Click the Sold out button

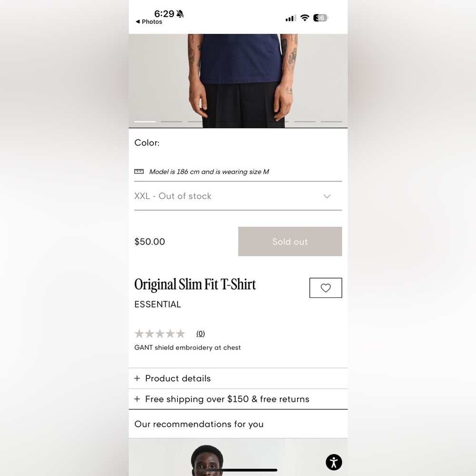tap(290, 241)
